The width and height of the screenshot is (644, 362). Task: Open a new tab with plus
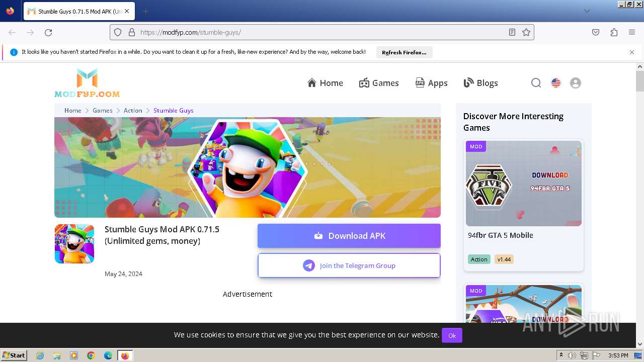click(x=145, y=11)
